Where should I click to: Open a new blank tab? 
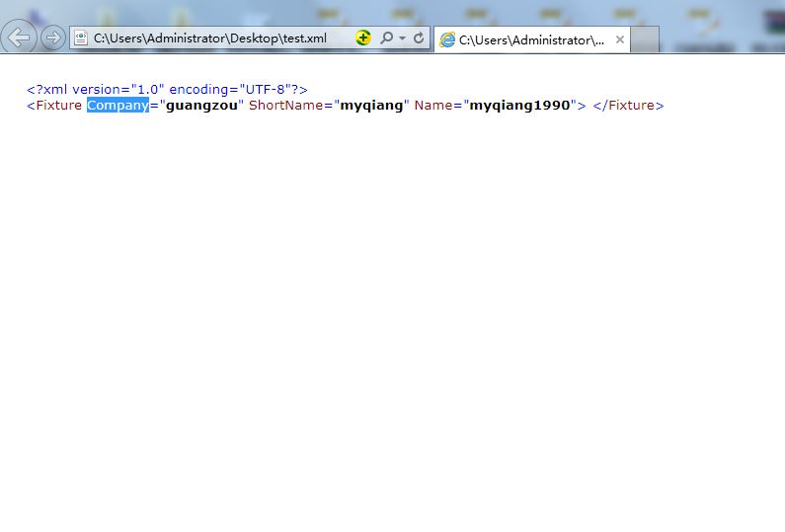point(645,39)
